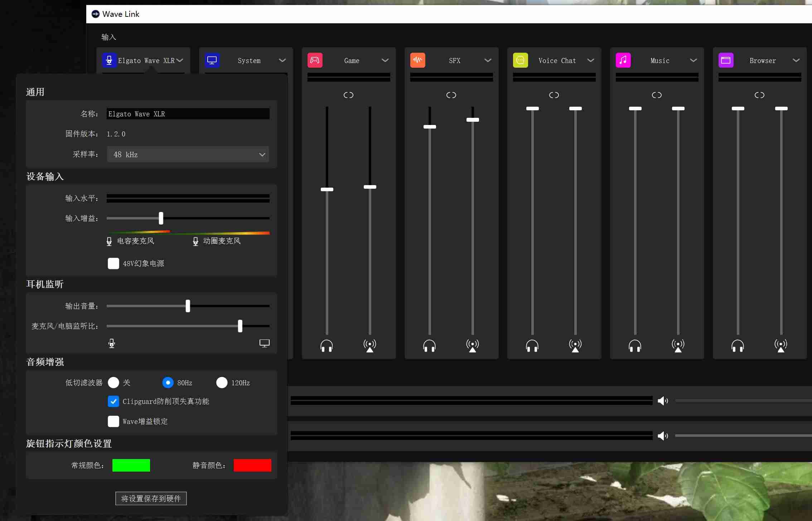Screen dimensions: 812x521
Task: Open the System channel dropdown chevron
Action: point(282,60)
